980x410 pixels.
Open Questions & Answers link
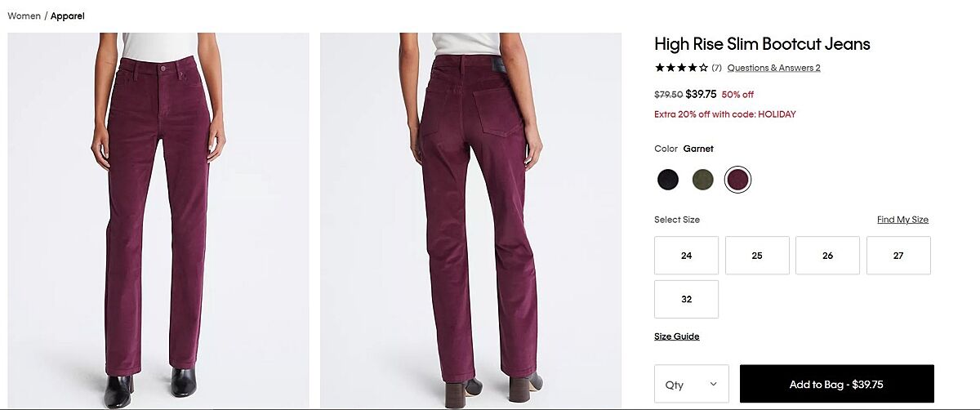[x=773, y=68]
